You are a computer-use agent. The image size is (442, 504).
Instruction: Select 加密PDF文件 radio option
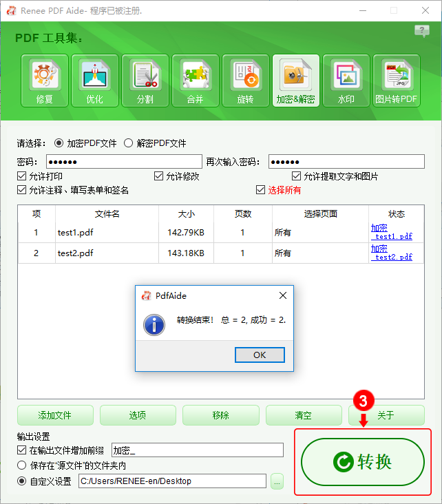(59, 143)
